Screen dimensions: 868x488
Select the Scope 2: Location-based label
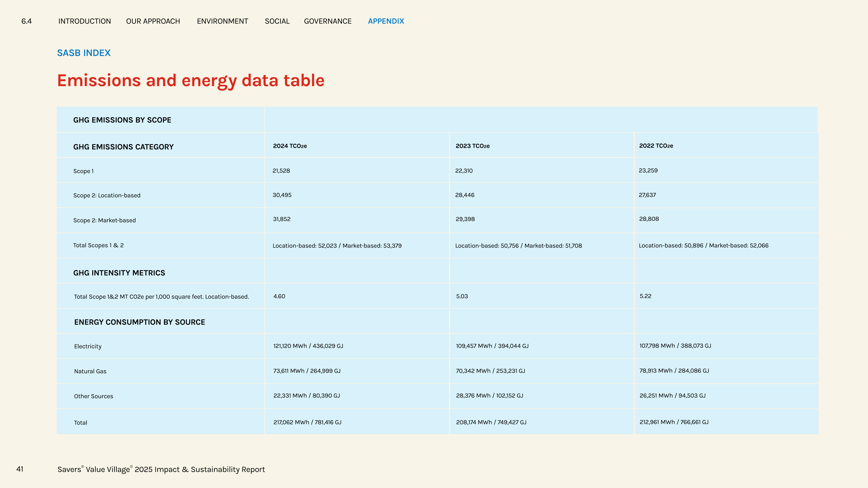pos(107,195)
